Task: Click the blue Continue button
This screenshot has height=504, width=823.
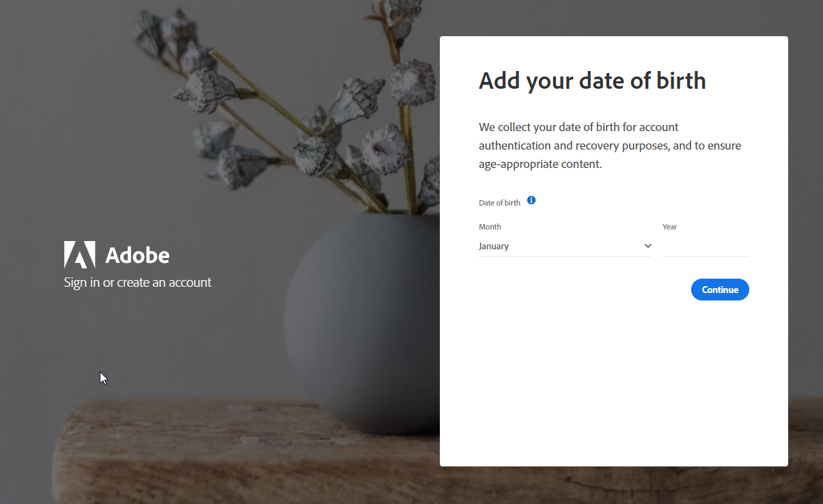Action: click(720, 290)
